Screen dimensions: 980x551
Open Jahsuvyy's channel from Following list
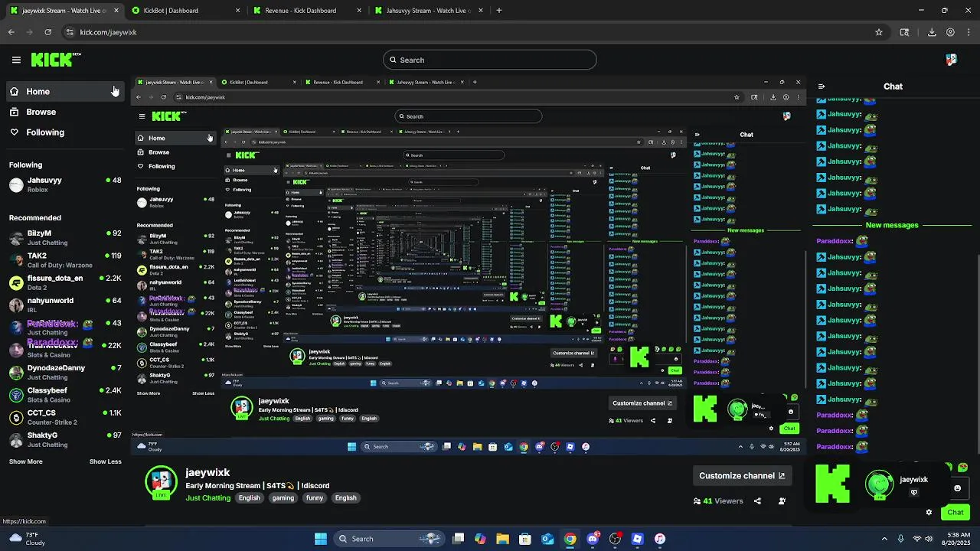click(64, 184)
